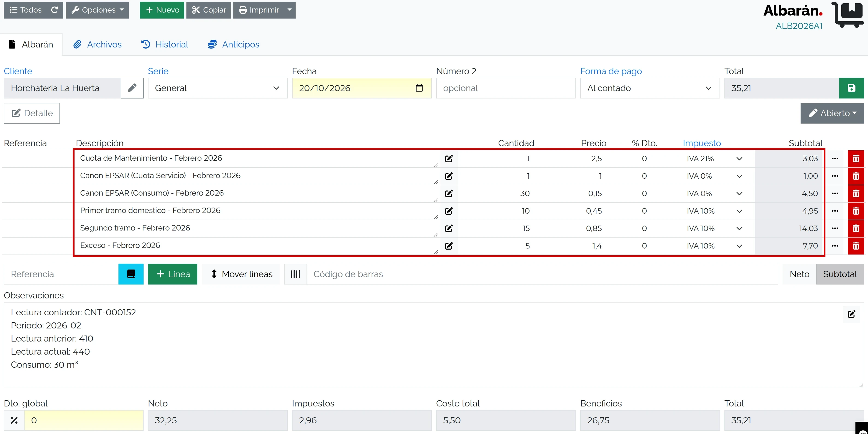
Task: Change tax for Segundo tramo line
Action: (714, 229)
